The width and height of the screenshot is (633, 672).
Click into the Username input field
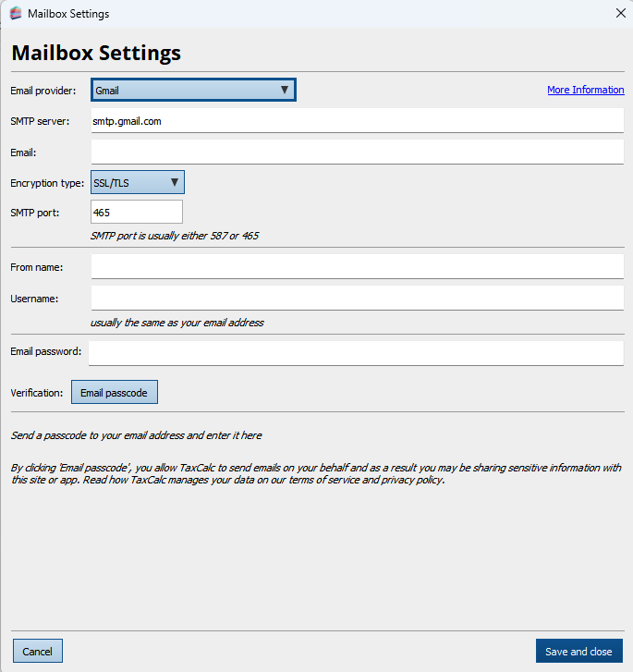coord(357,298)
